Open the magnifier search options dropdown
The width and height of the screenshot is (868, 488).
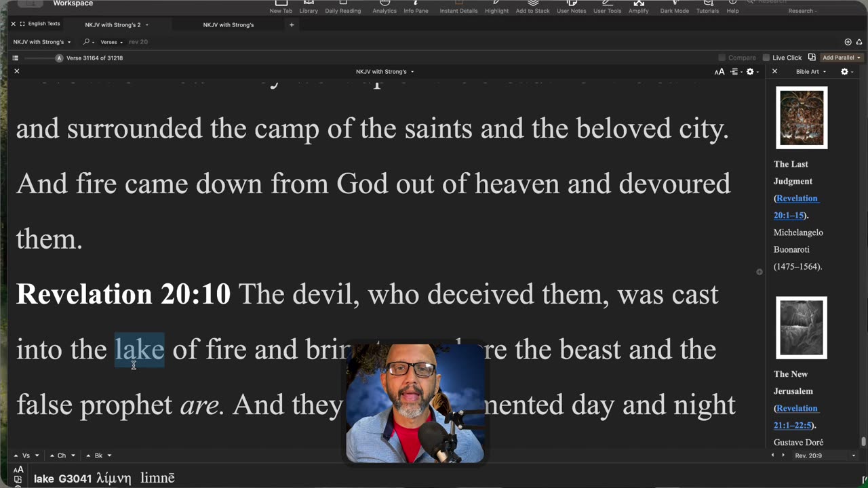90,42
